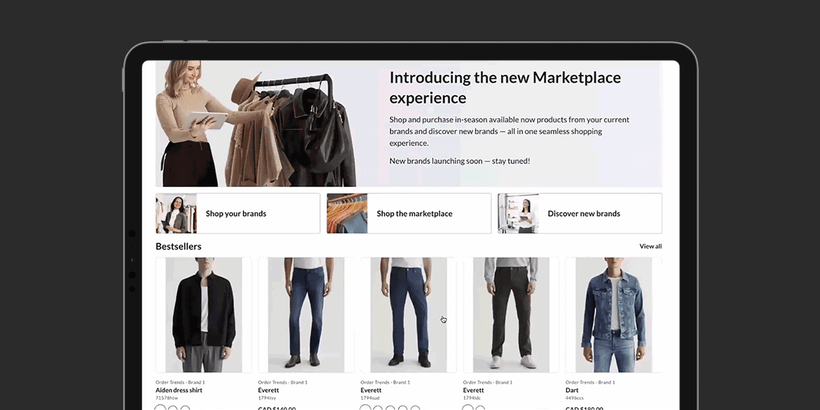Viewport: 820px width, 410px height.
Task: Click the Everett title above SKU 1794sud
Action: (371, 390)
